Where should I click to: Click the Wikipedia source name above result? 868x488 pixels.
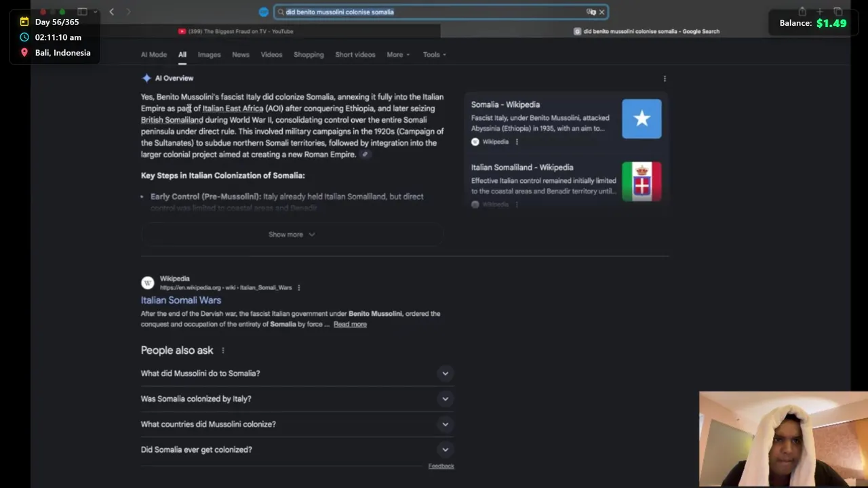[x=175, y=279]
